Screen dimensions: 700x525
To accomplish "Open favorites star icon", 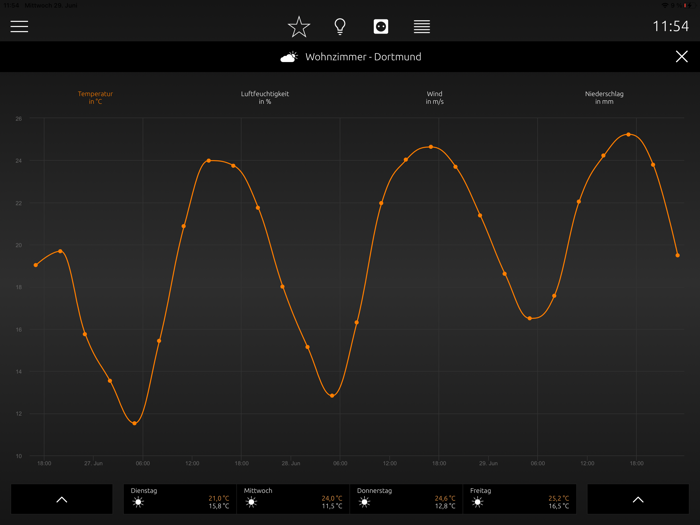I will pos(299,27).
